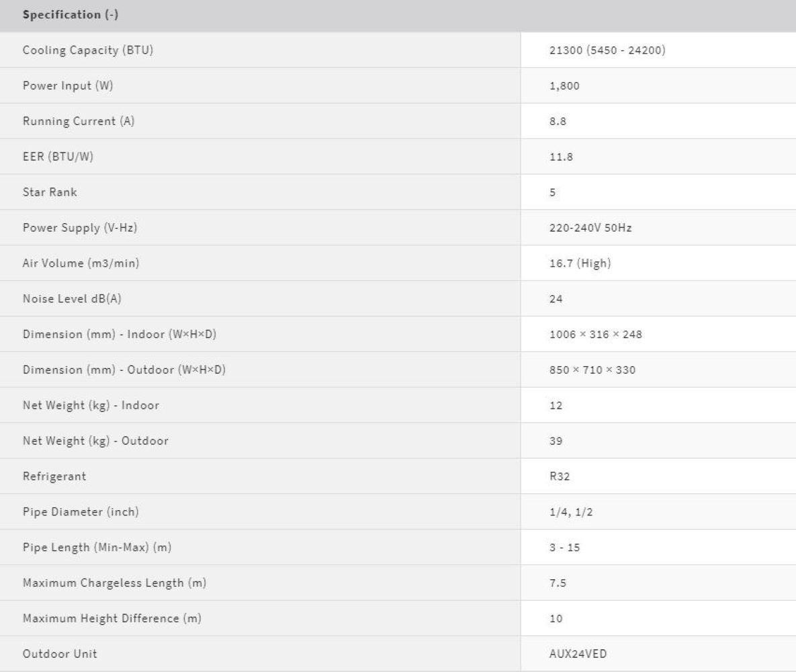The width and height of the screenshot is (796, 672).
Task: Click the Maximum Chargeless Length (m) label
Action: (114, 583)
